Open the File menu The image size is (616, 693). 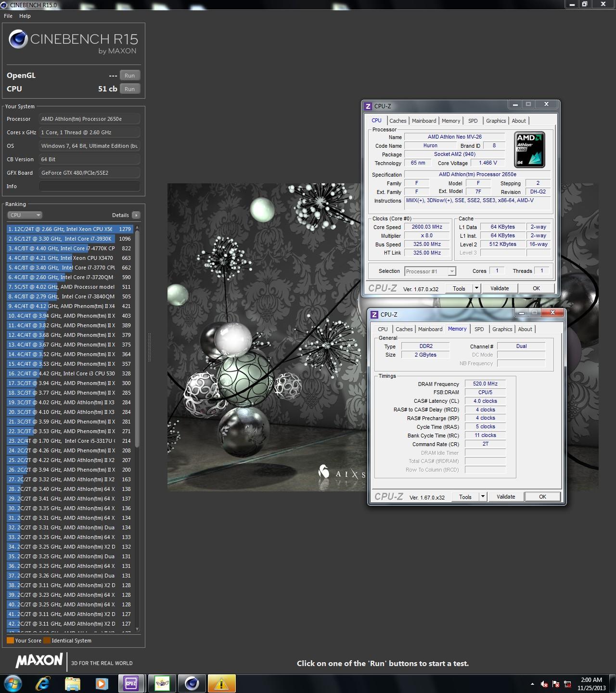8,16
